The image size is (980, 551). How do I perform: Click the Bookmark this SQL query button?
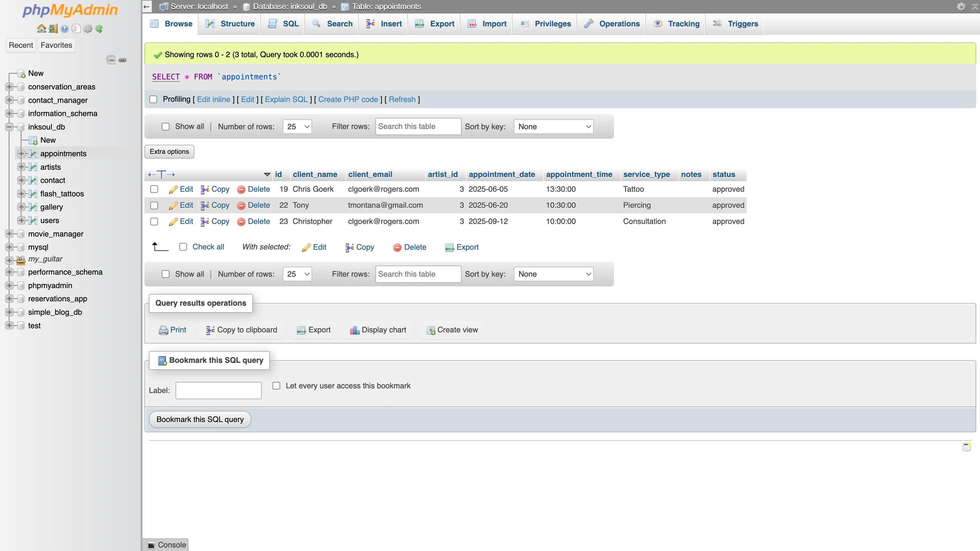pos(200,420)
